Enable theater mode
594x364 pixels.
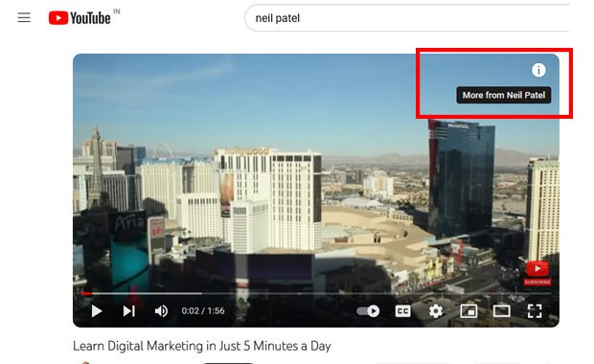502,311
